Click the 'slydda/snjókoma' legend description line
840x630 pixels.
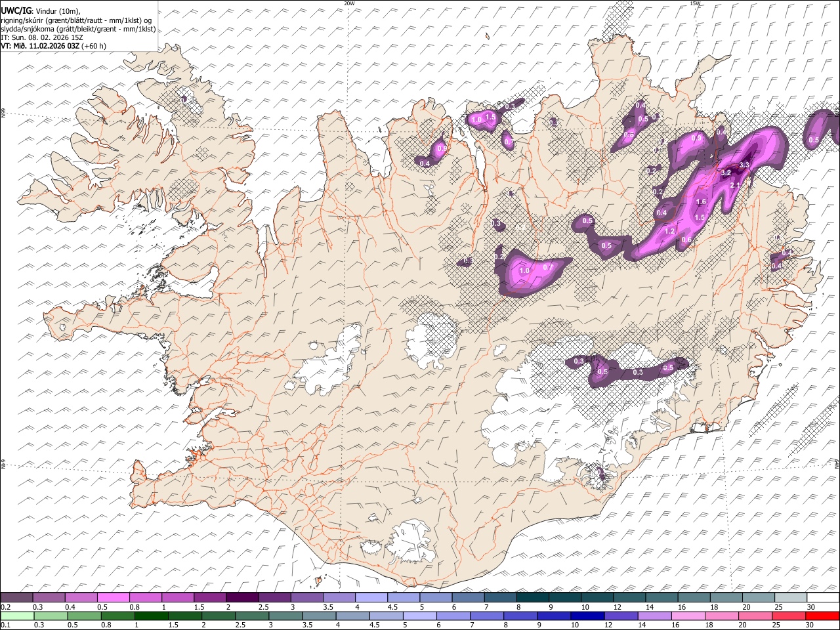[77, 29]
